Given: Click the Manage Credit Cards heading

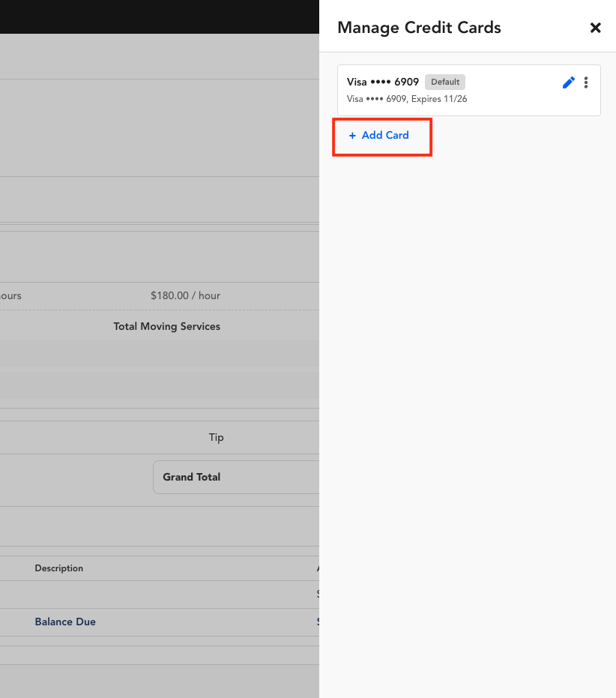Looking at the screenshot, I should (x=419, y=28).
